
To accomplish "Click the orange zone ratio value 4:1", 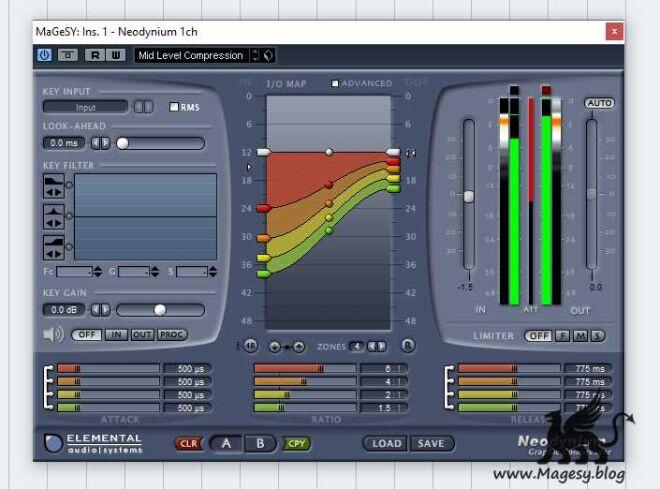I will click(384, 382).
